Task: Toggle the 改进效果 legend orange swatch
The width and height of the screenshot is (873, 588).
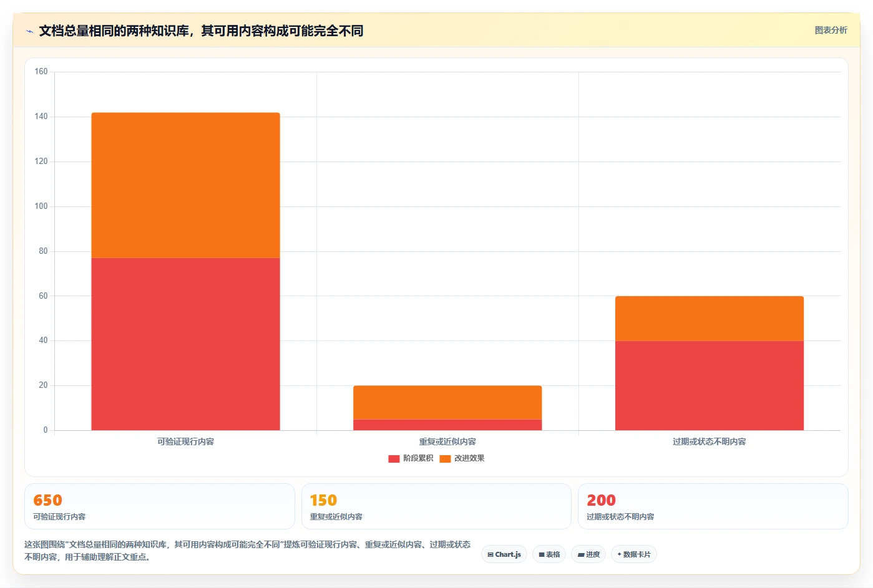Action: click(445, 458)
